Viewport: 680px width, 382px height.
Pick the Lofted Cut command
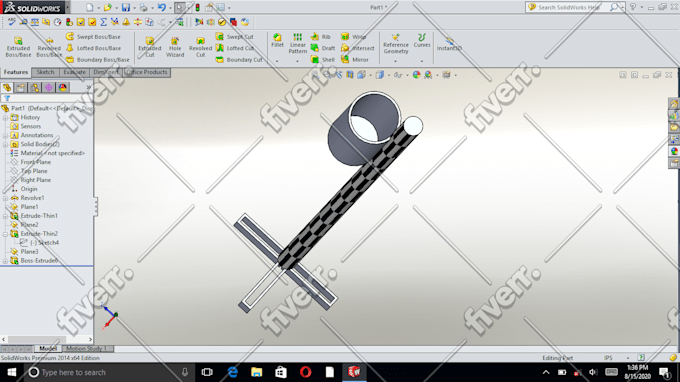point(235,48)
